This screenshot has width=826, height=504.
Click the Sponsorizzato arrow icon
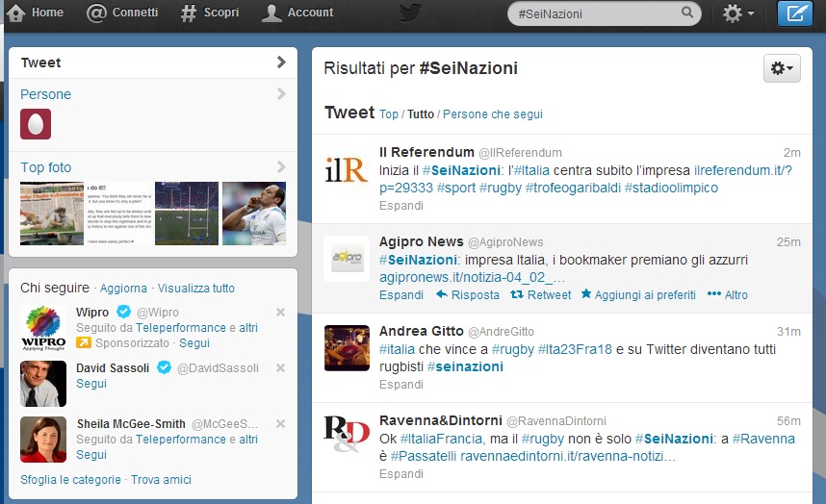83,343
